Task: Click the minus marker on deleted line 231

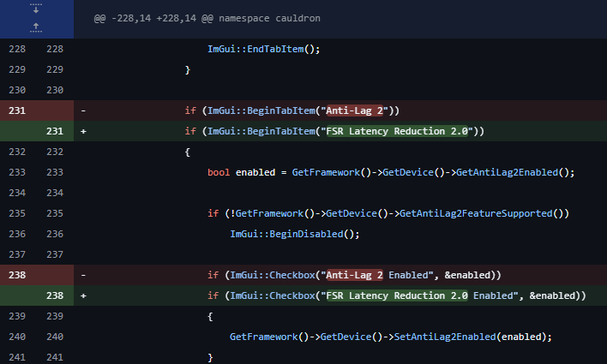Action: point(83,111)
